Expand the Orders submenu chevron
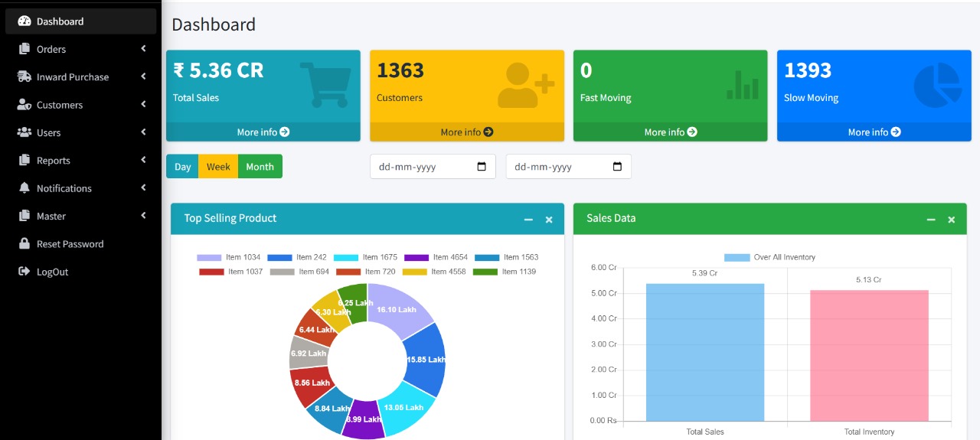The width and height of the screenshot is (980, 440). click(x=143, y=49)
